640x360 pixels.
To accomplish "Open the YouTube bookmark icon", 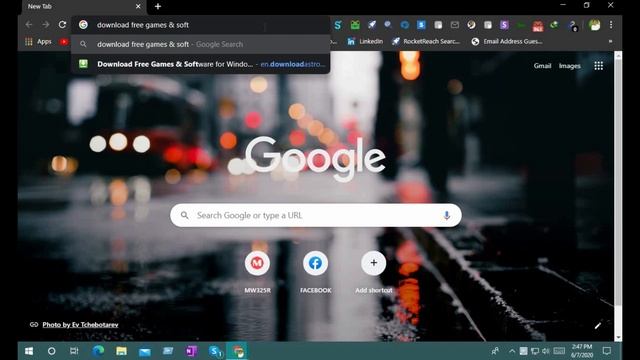I will (x=64, y=42).
